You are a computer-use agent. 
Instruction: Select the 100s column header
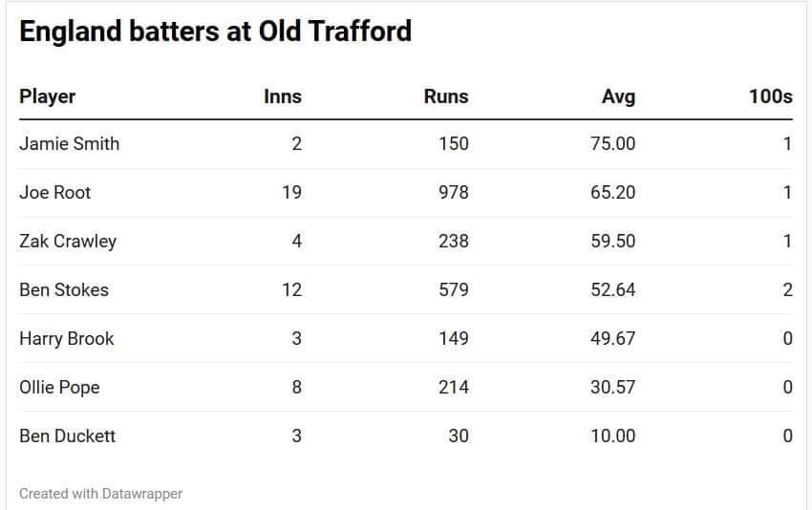click(x=770, y=96)
